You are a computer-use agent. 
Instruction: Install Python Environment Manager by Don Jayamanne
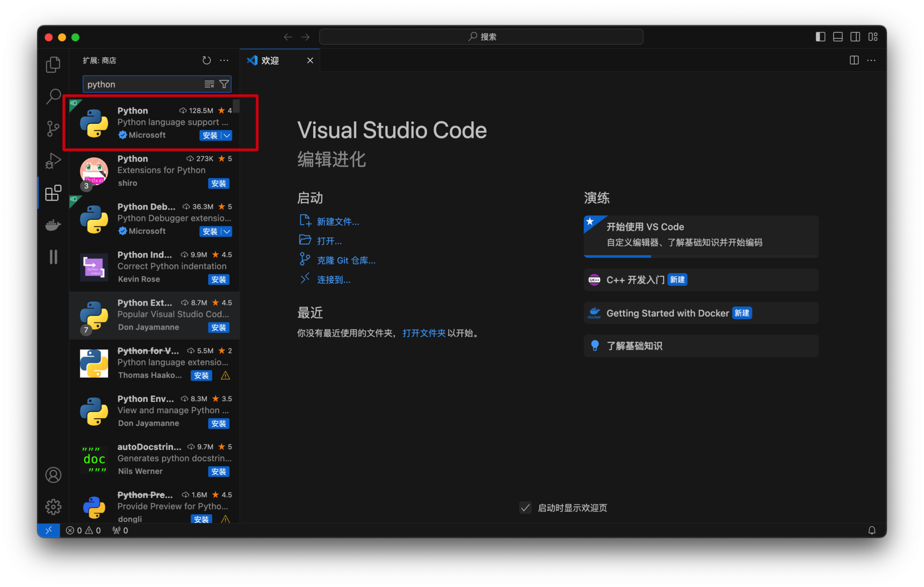click(x=218, y=423)
